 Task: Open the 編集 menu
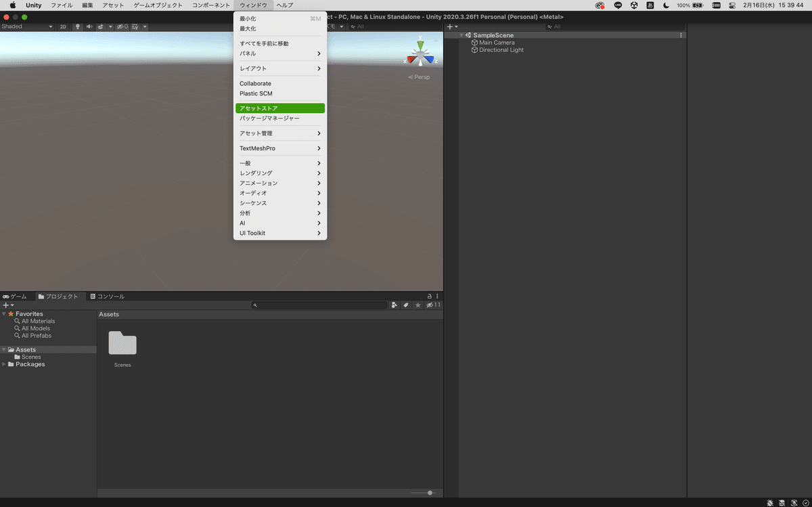coord(88,5)
